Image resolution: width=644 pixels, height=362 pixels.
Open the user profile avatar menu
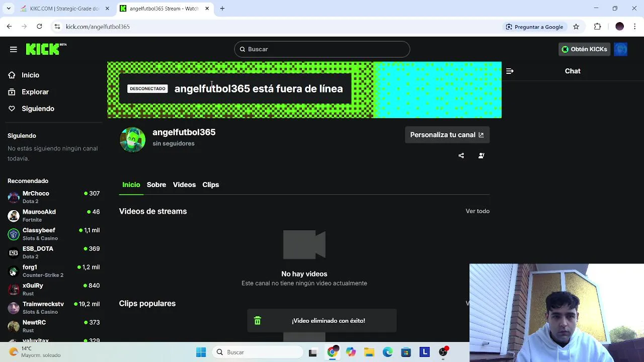tap(620, 49)
